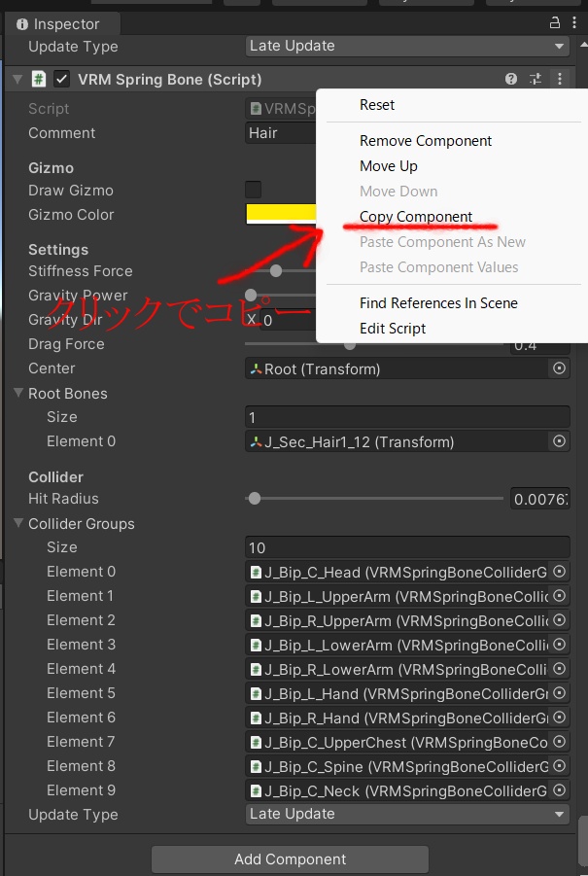Open the VRM Spring Bone help reference
Image resolution: width=588 pixels, height=876 pixels.
(x=511, y=80)
